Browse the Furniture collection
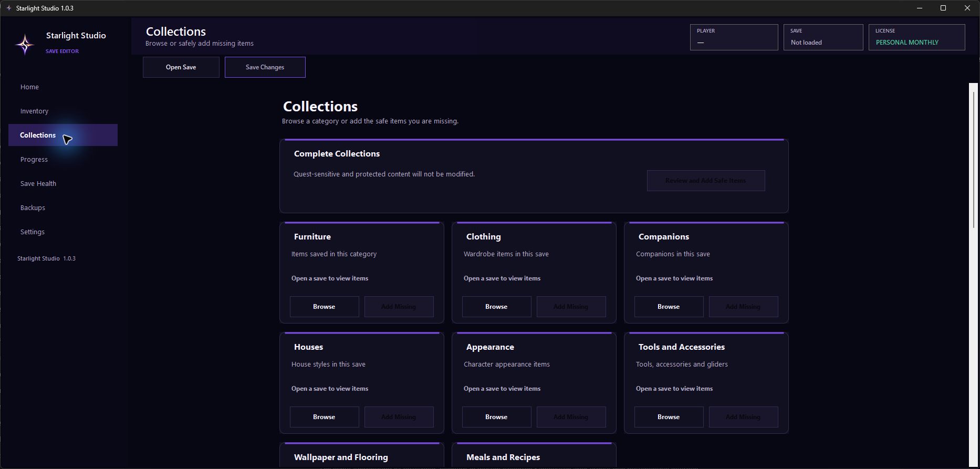The height and width of the screenshot is (469, 980). click(325, 307)
